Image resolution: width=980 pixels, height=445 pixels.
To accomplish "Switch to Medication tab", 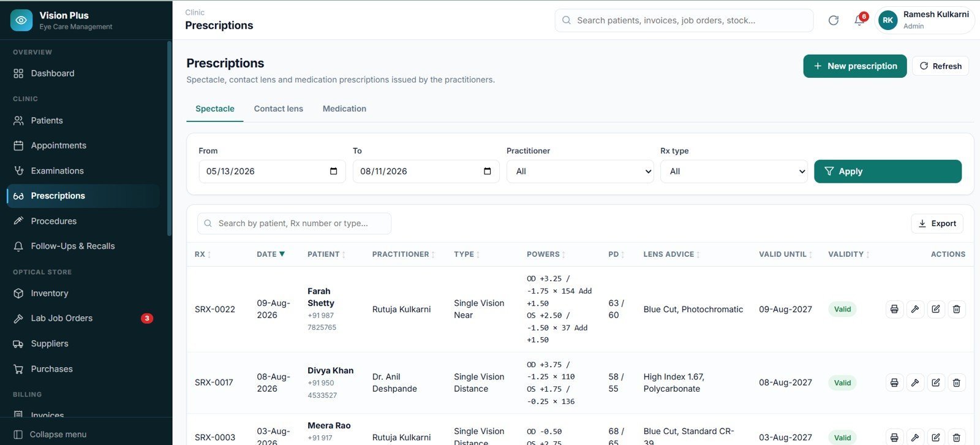I will 344,108.
